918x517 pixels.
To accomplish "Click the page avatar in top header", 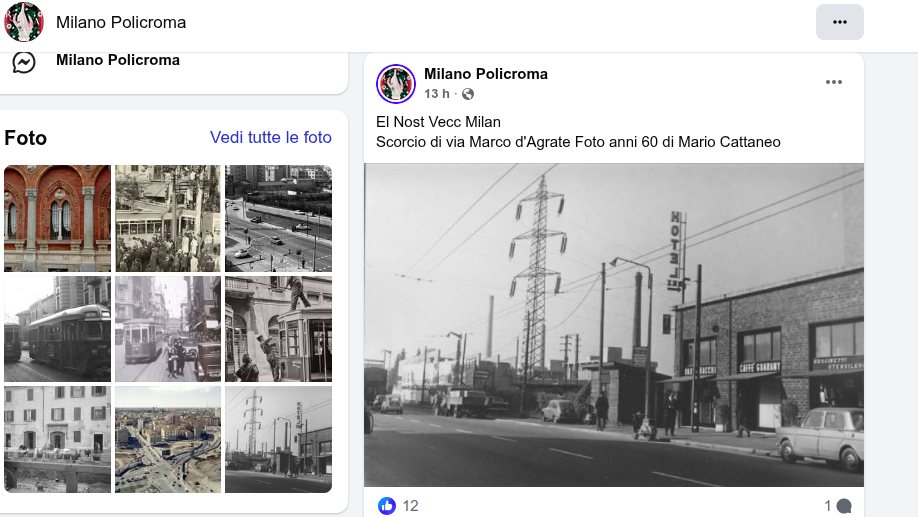I will pos(24,22).
